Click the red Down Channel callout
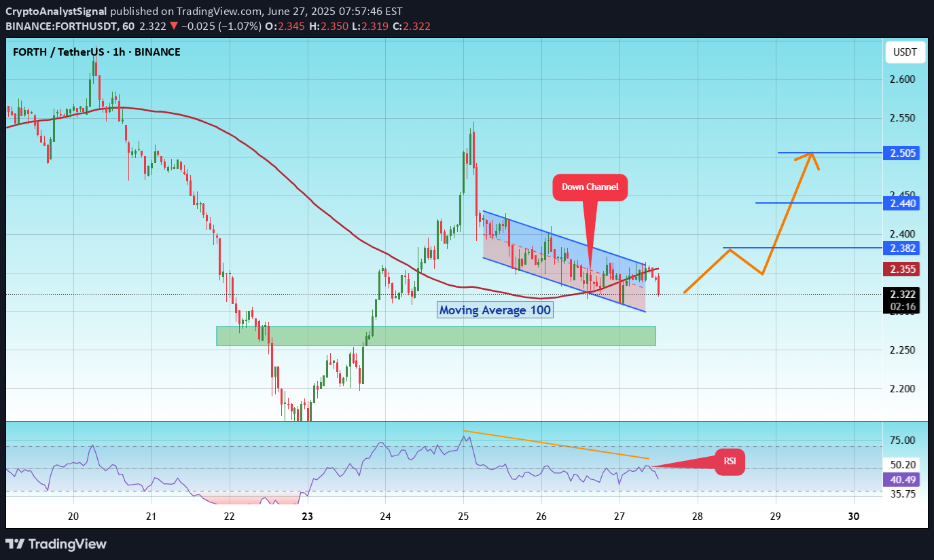 tap(590, 187)
